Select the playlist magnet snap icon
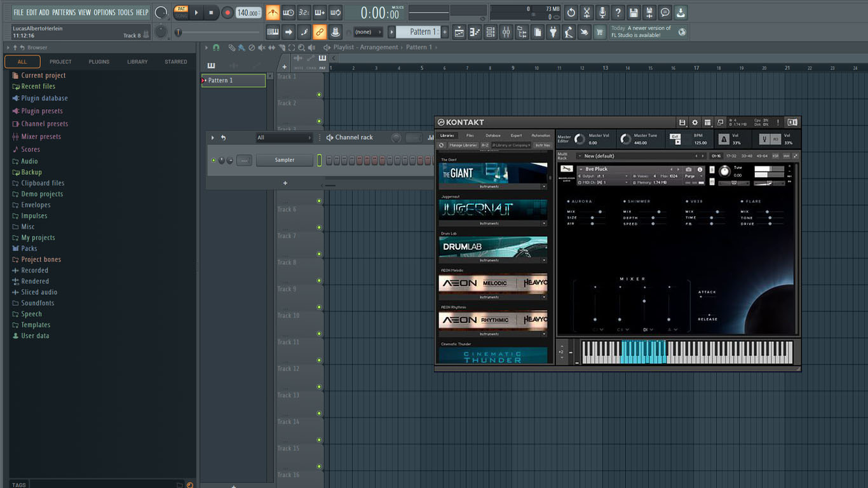 216,48
